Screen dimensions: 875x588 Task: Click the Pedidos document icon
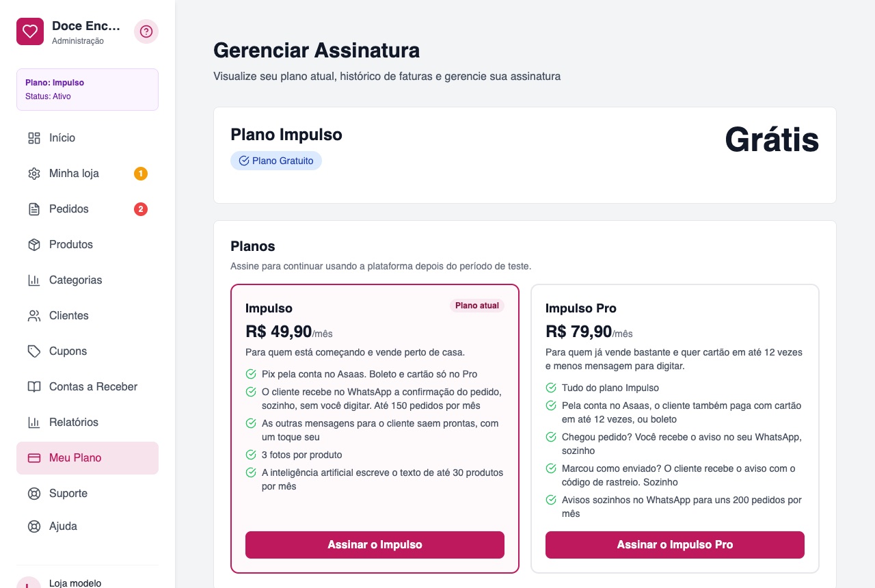[x=34, y=209]
